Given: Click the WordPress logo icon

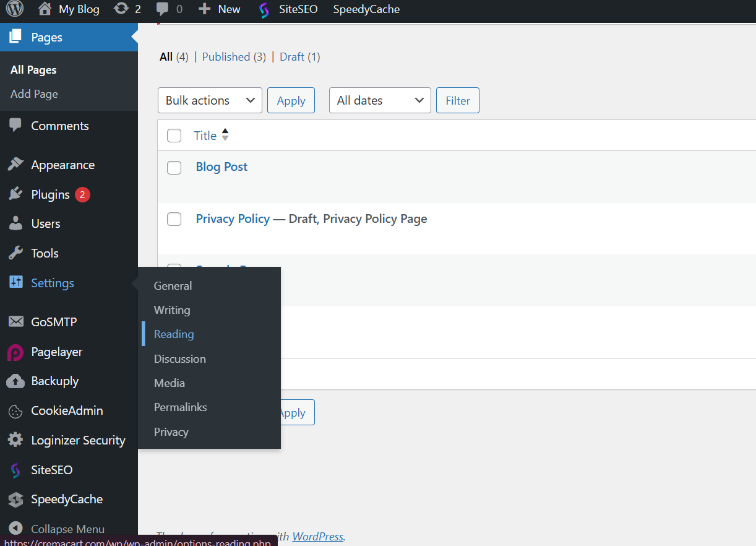Looking at the screenshot, I should tap(15, 9).
